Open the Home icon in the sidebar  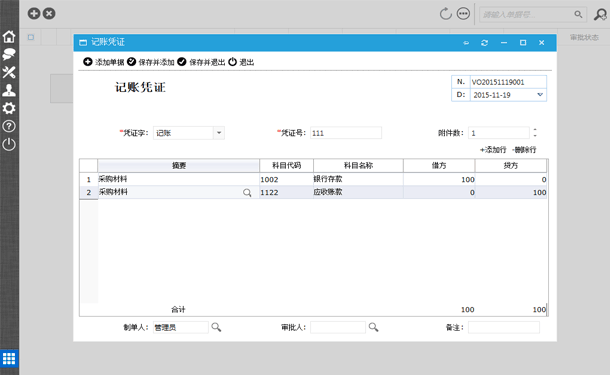(x=9, y=37)
